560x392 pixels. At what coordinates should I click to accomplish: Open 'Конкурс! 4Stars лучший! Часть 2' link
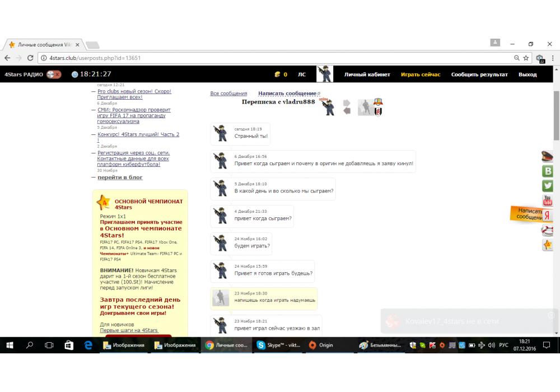138,137
